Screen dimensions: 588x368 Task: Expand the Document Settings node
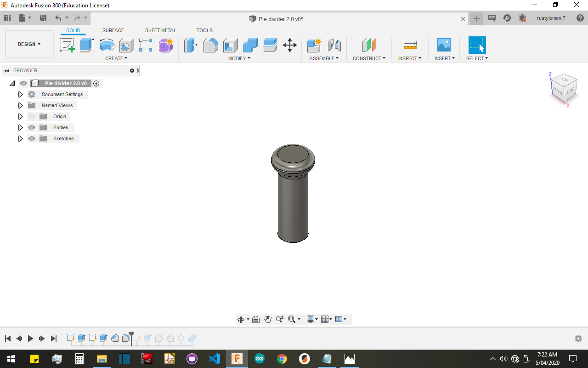click(x=20, y=94)
